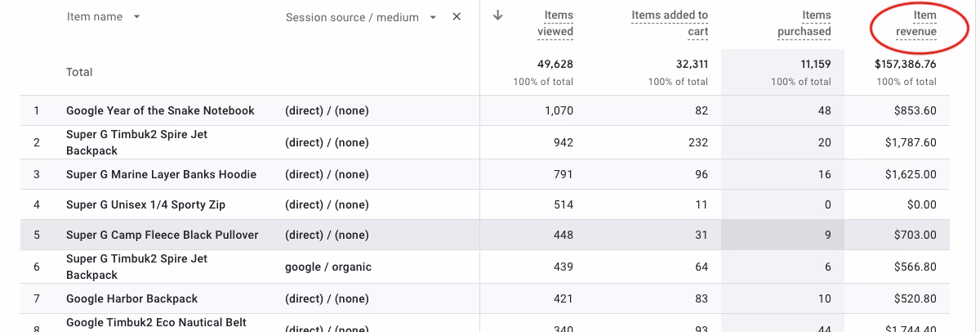The width and height of the screenshot is (980, 332).
Task: Select Super G Unisex 1/4 Sporty Zip
Action: (145, 204)
